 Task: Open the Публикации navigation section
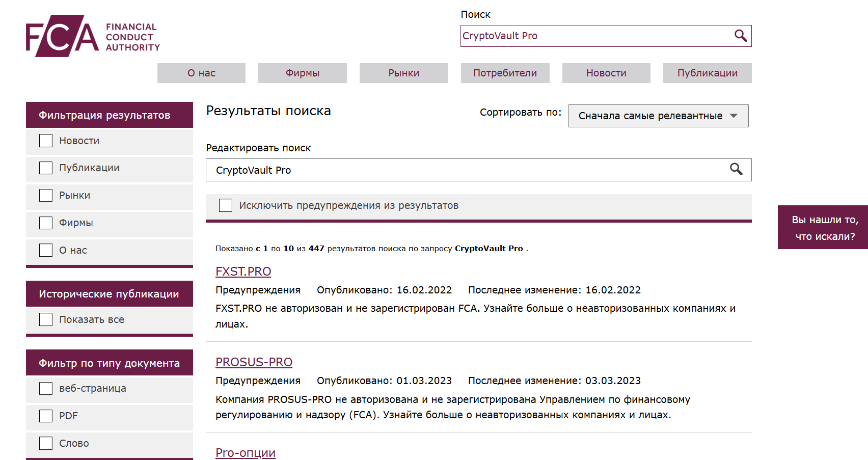pyautogui.click(x=707, y=73)
